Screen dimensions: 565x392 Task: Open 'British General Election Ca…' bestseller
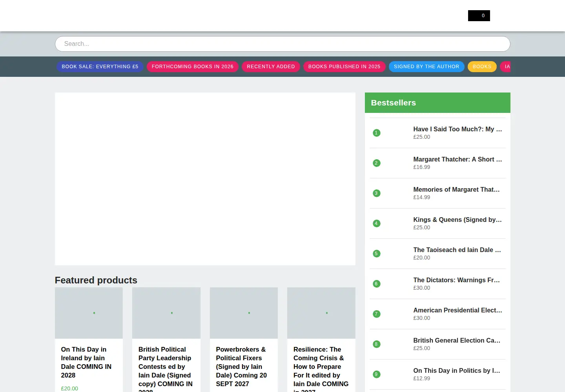click(x=457, y=341)
